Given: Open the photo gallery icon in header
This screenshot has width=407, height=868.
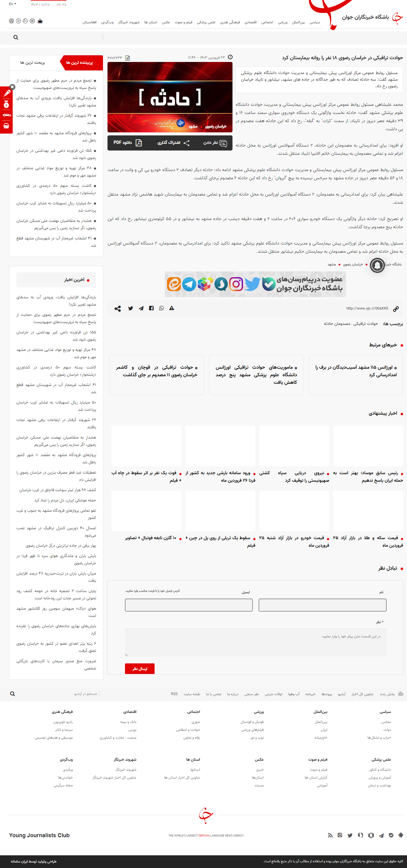Looking at the screenshot, I should tap(25, 21).
